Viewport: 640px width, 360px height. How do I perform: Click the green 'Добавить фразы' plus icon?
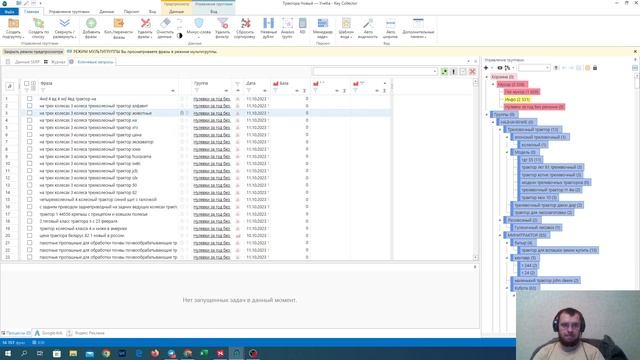pos(91,23)
